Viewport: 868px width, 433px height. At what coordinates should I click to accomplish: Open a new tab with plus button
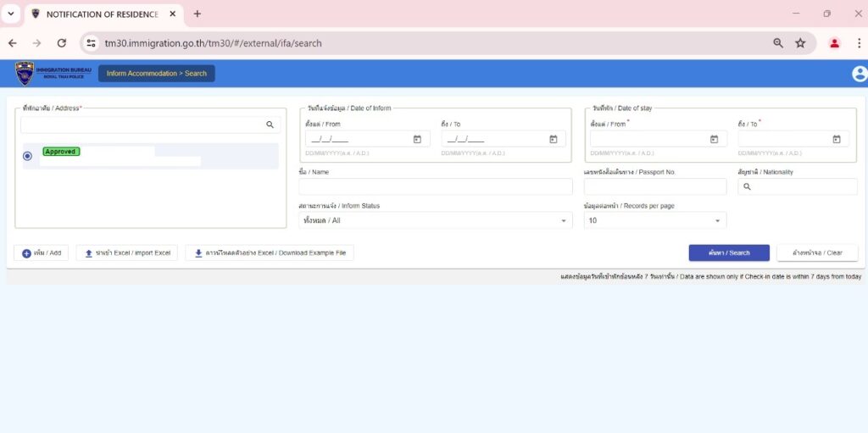coord(197,14)
